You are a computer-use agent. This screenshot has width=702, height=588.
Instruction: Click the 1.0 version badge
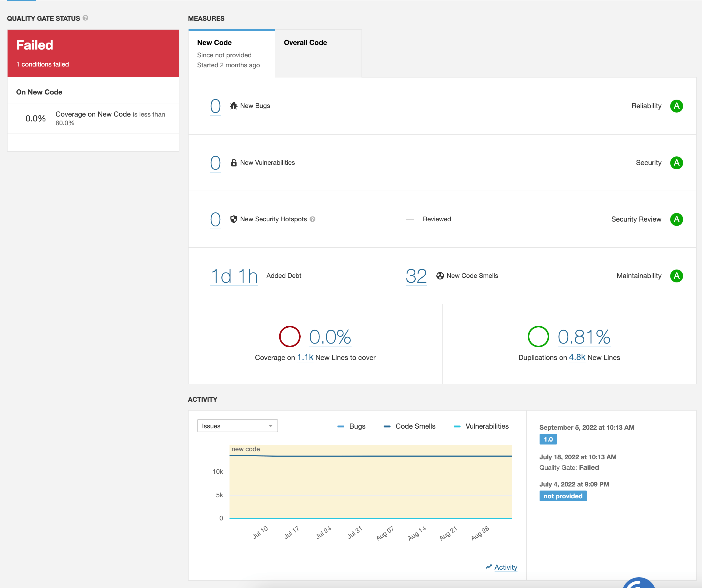pos(548,439)
